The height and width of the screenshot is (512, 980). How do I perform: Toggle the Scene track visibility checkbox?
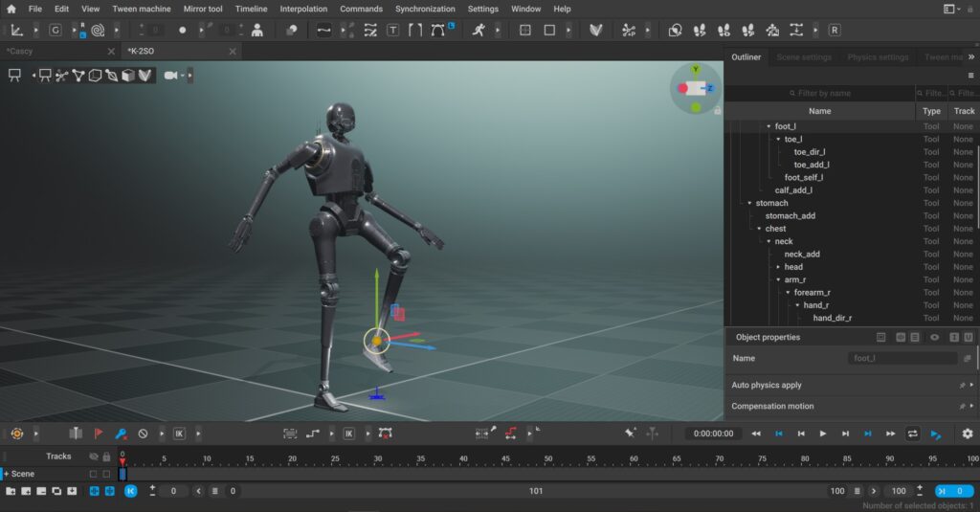click(93, 474)
